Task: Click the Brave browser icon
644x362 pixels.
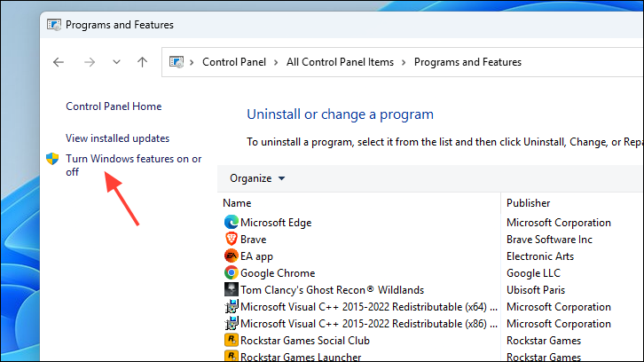Action: 232,240
